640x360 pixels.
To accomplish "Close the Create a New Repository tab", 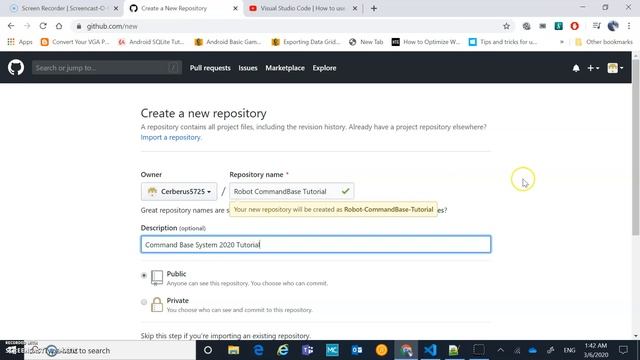I will 235,8.
